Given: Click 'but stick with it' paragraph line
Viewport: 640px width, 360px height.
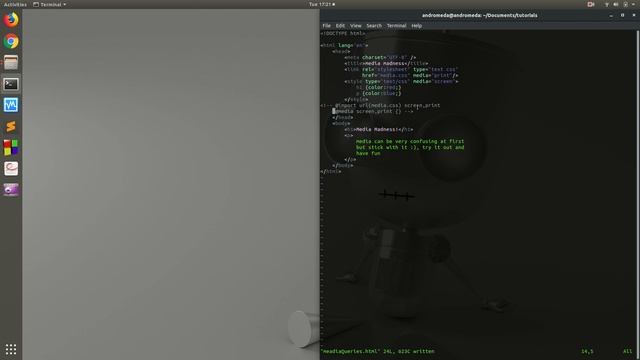Looking at the screenshot, I should click(410, 147).
